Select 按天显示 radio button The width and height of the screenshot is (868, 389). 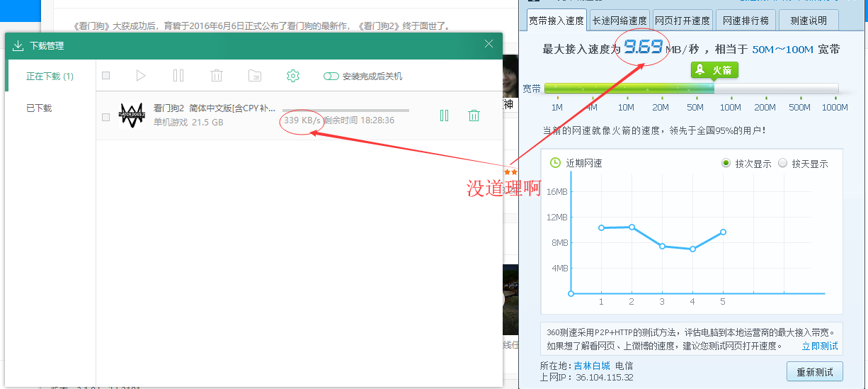pos(782,163)
